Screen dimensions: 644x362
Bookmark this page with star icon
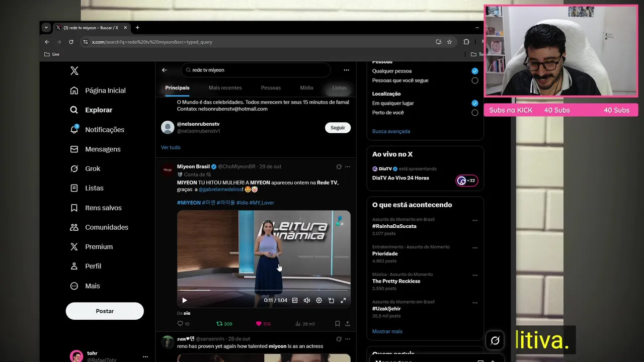(x=449, y=42)
